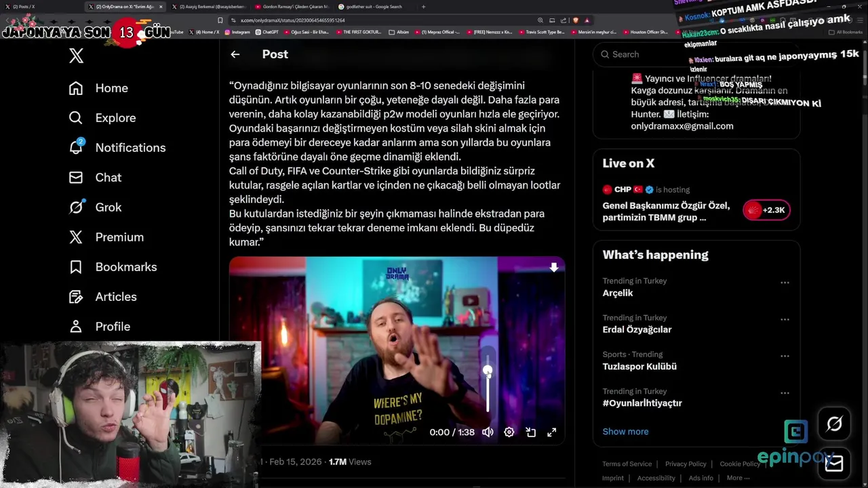
Task: Open Accessibility footer link
Action: point(656,478)
